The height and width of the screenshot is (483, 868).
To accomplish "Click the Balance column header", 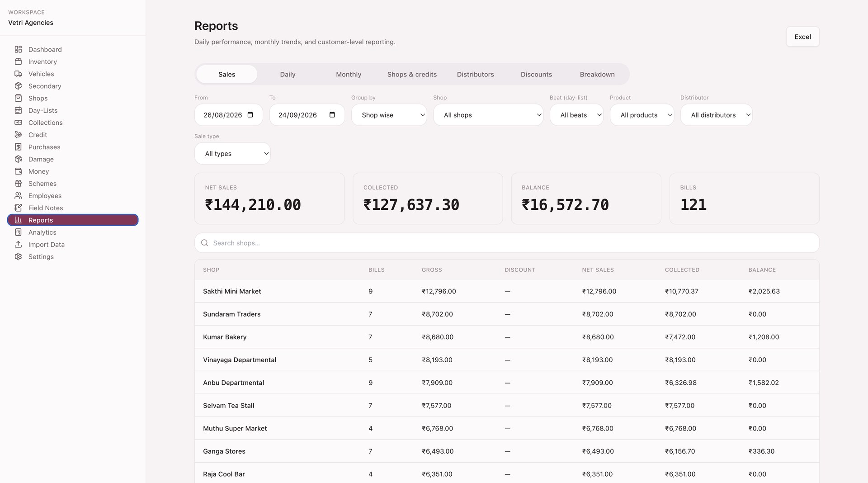I will (762, 270).
